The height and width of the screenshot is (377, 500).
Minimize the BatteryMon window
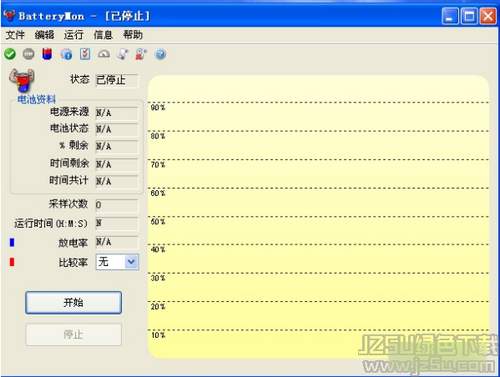[x=450, y=16]
